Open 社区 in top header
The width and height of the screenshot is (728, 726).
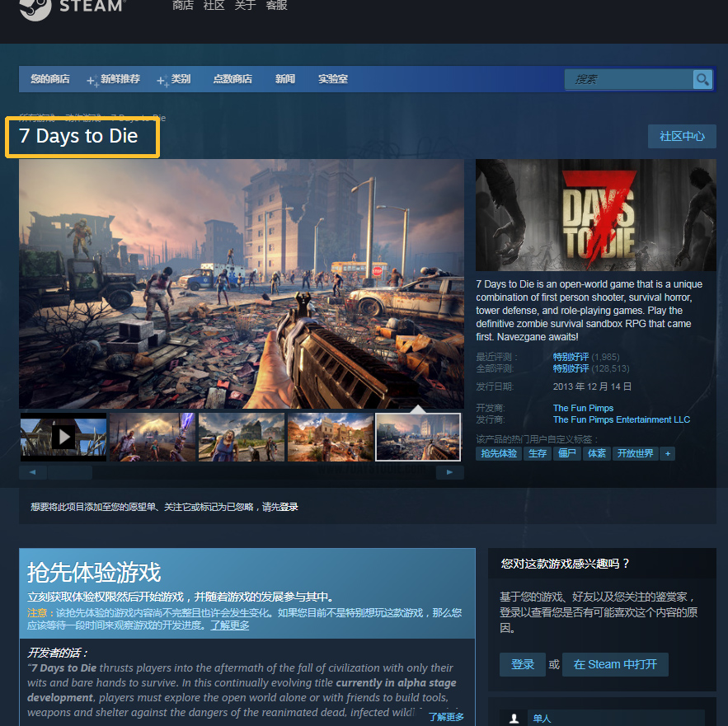click(x=214, y=6)
